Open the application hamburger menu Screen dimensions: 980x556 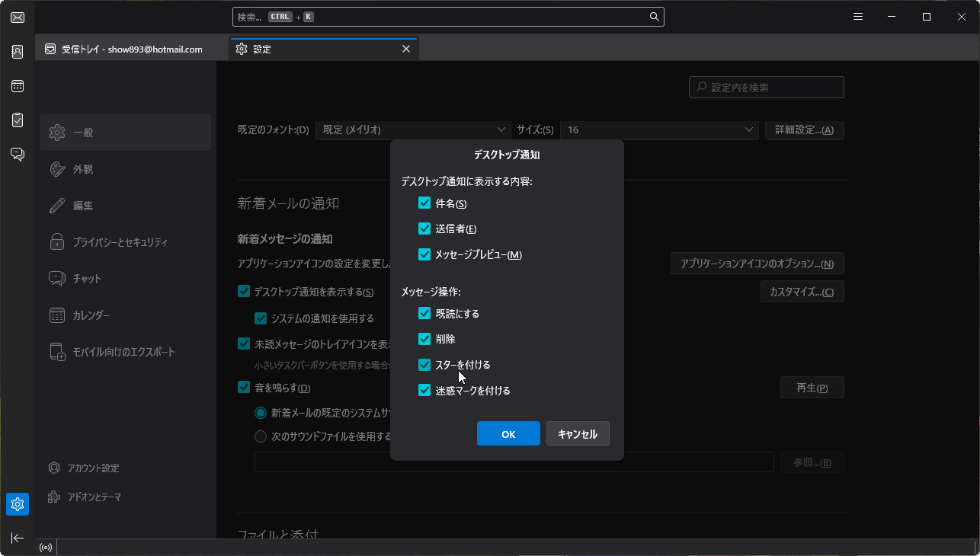click(x=857, y=16)
